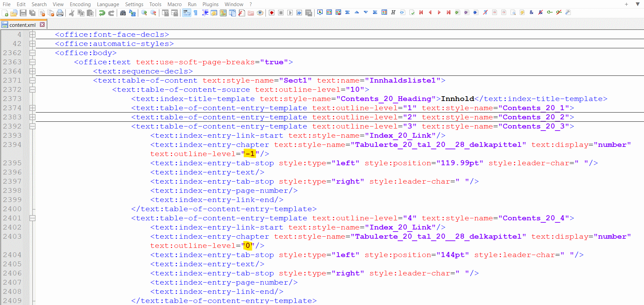Image resolution: width=644 pixels, height=305 pixels.
Task: Click the Save recorded macro icon
Action: 308,13
